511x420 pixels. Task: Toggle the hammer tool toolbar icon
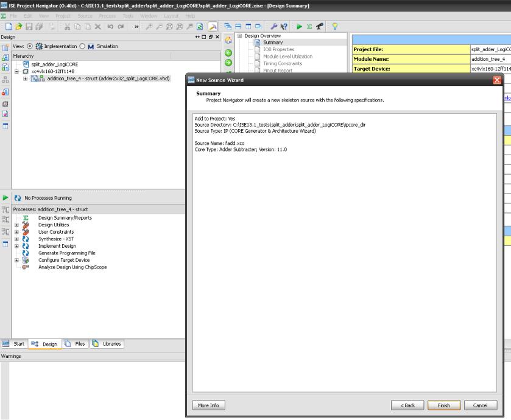[213, 26]
